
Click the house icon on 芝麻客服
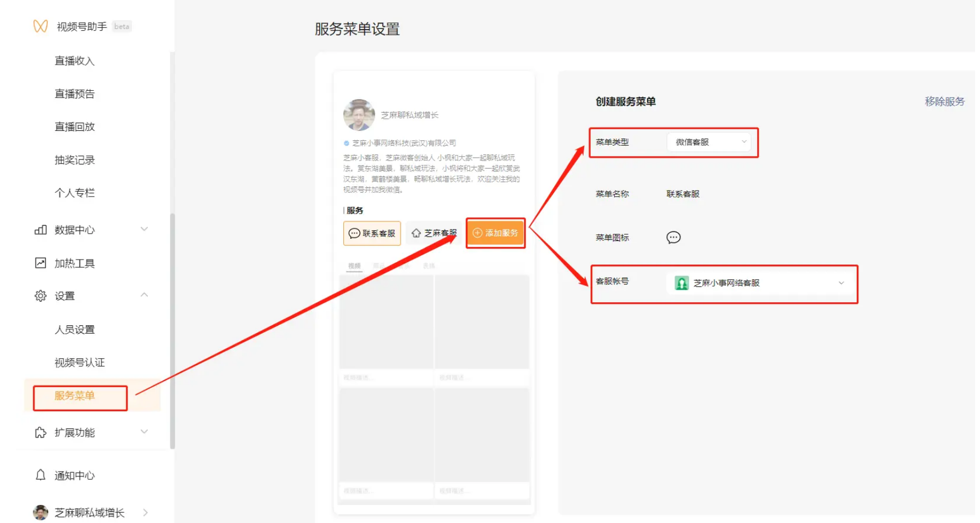tap(416, 233)
